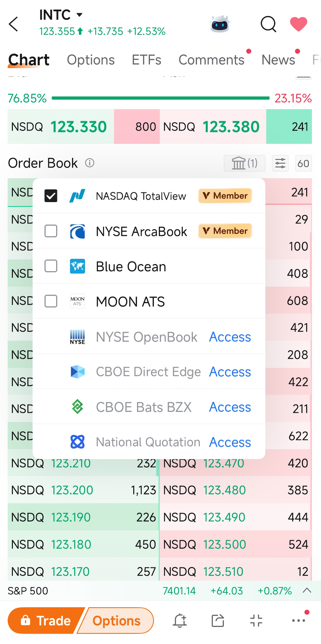Check the NYSE ArcaBook checkbox
321x644 pixels.
point(51,231)
